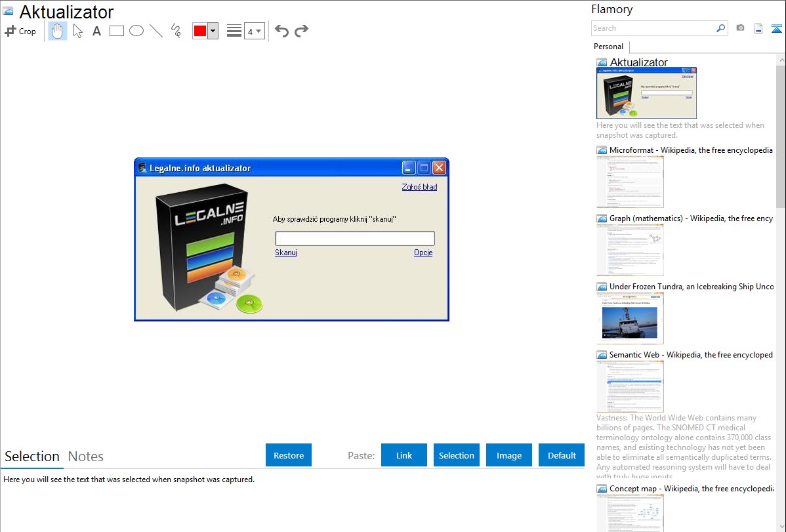Click the Flamory search field
The height and width of the screenshot is (532, 786).
(x=653, y=28)
